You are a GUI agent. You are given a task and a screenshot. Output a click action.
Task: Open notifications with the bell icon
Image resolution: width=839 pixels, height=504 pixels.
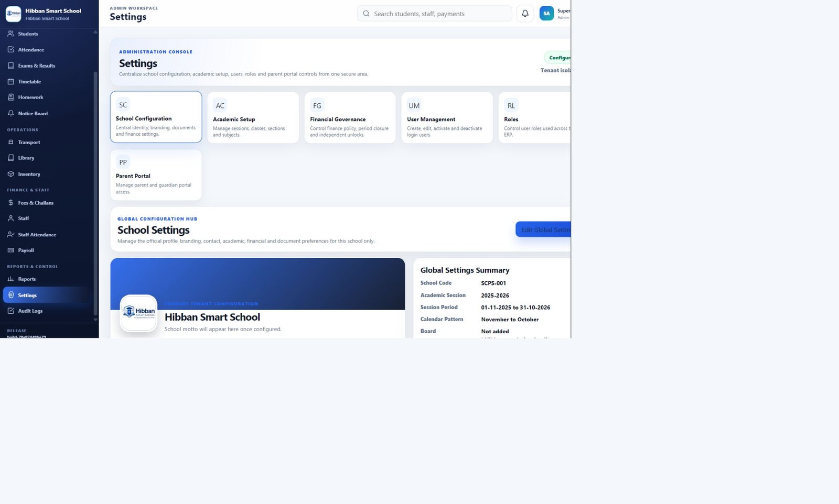[525, 14]
